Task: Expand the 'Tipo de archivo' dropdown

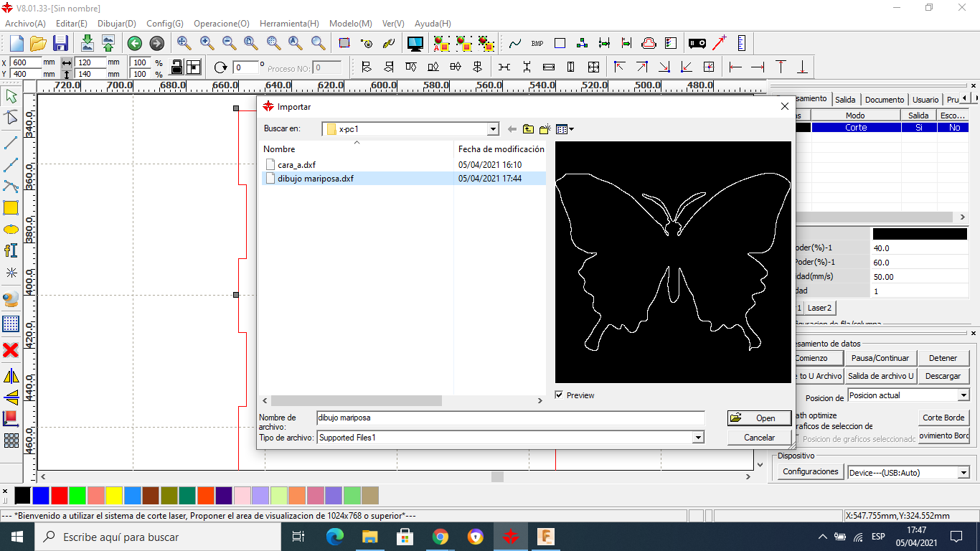Action: [x=698, y=438]
